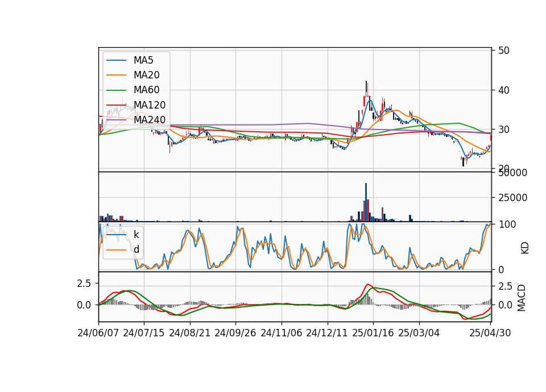Click the left MACD axis value 2.5

[x=84, y=284]
